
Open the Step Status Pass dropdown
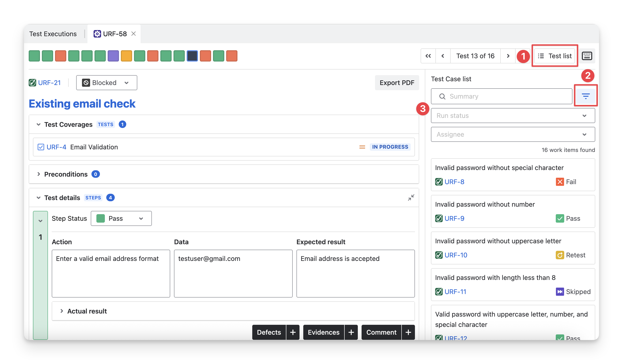click(121, 219)
